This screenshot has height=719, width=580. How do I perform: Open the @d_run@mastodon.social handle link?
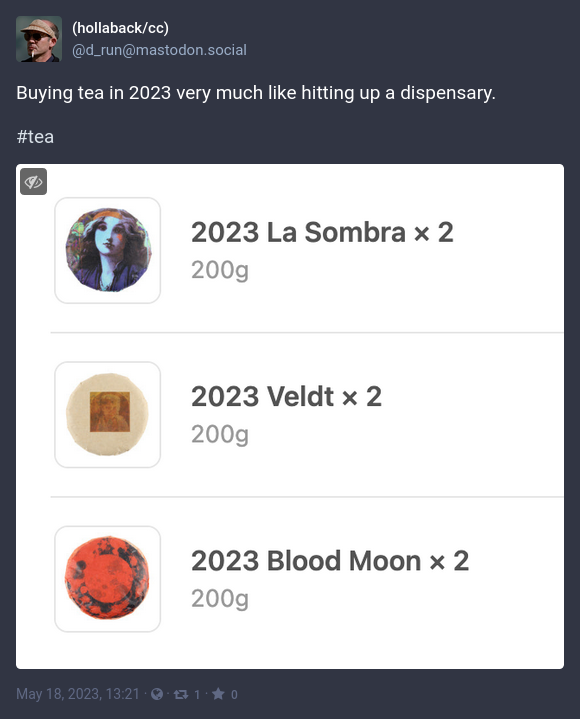(x=159, y=50)
